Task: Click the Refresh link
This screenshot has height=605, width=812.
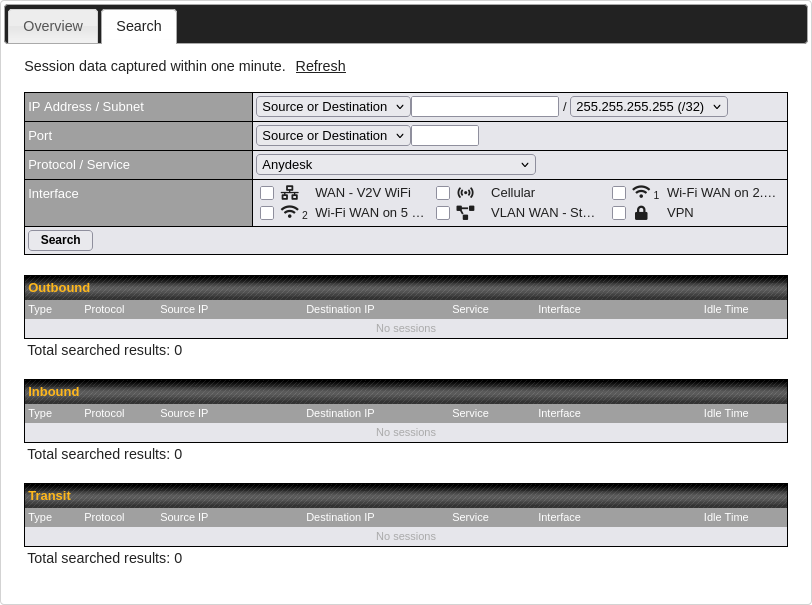Action: click(x=320, y=66)
